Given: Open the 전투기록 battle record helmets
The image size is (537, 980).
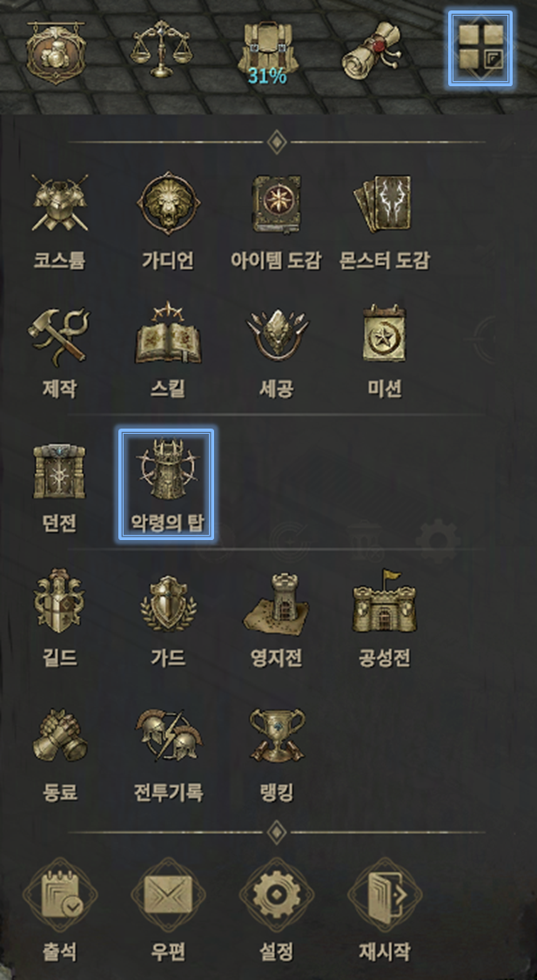Looking at the screenshot, I should tap(169, 754).
